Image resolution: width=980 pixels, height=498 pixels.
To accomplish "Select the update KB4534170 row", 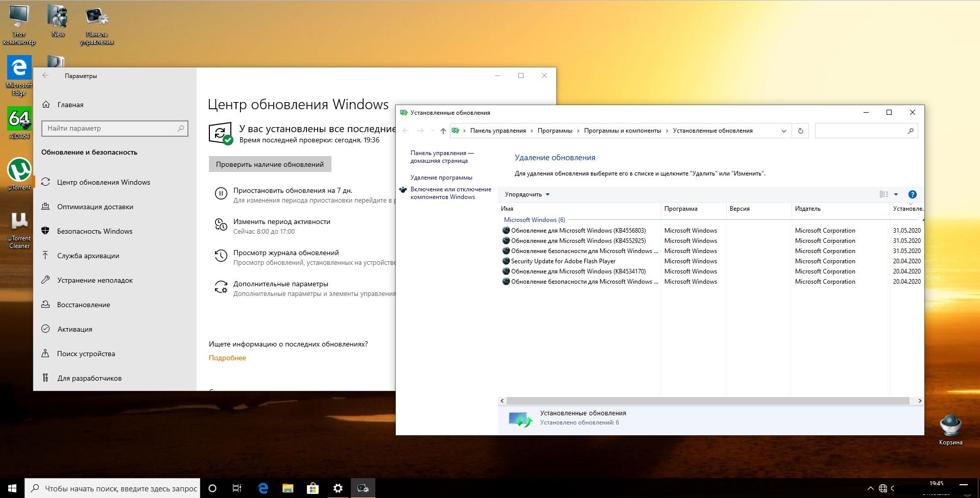I will [x=712, y=271].
